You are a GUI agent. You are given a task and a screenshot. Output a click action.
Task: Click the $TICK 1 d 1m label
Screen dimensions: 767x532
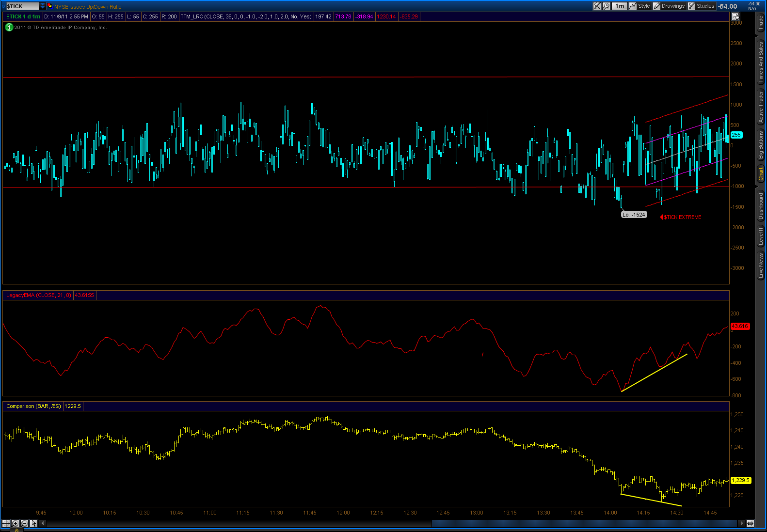23,16
